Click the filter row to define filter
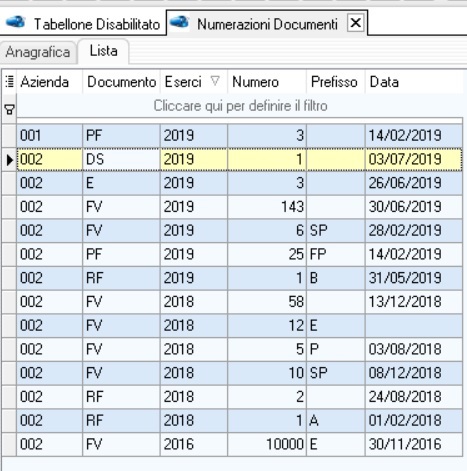 [240, 106]
